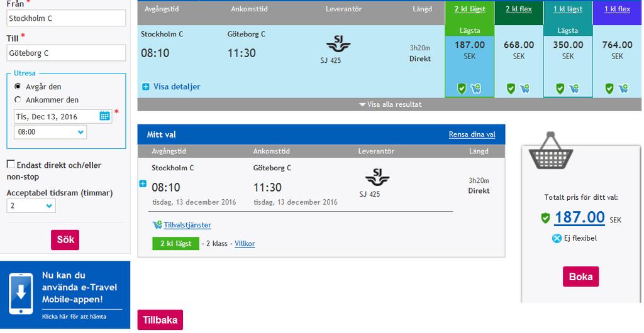Add 350.00 SEK fare cart icon
The height and width of the screenshot is (333, 644).
coord(574,88)
